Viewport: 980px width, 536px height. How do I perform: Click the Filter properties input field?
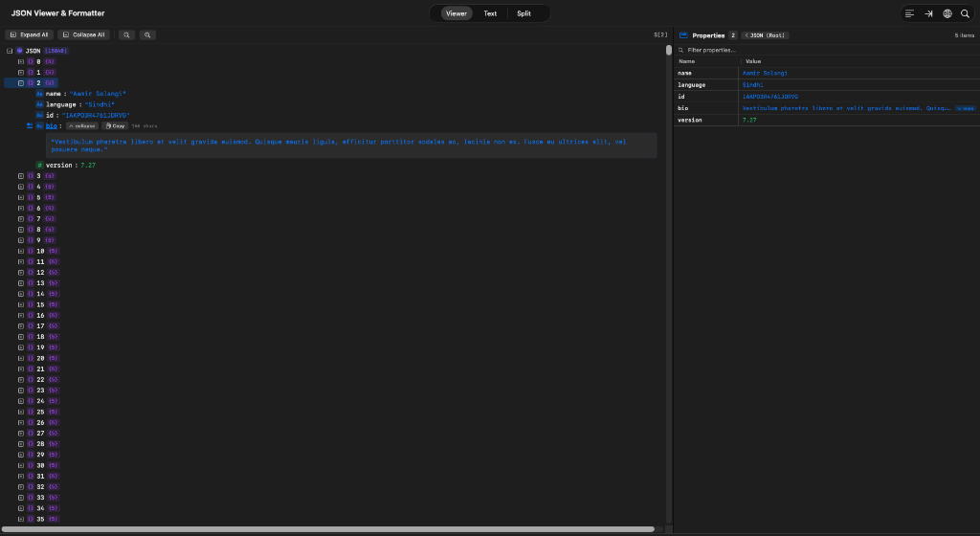tap(826, 50)
